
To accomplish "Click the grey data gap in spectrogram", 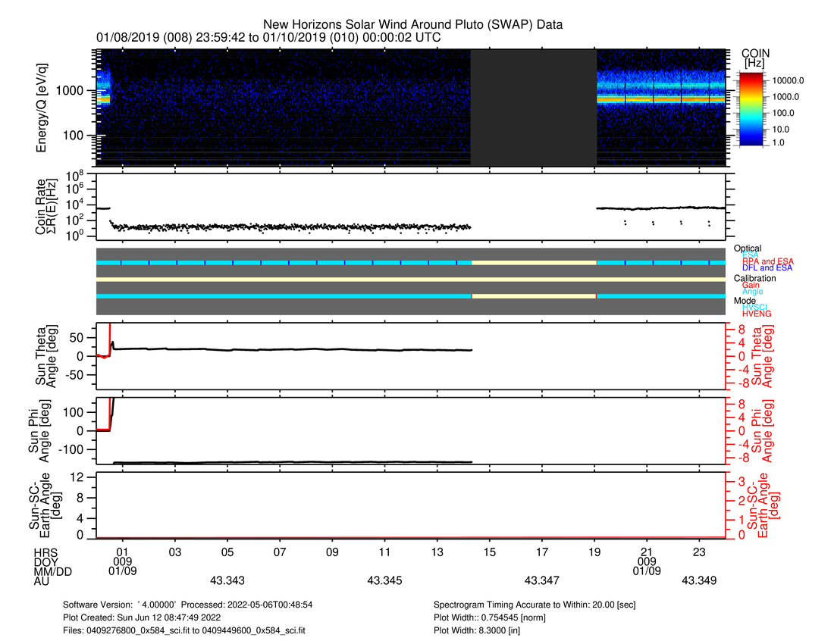I will coord(533,108).
